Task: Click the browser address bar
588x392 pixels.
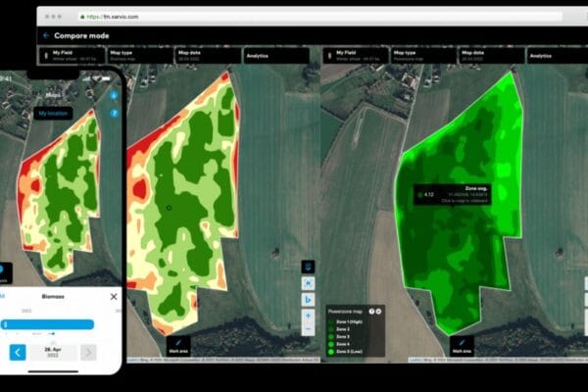Action: pos(319,17)
